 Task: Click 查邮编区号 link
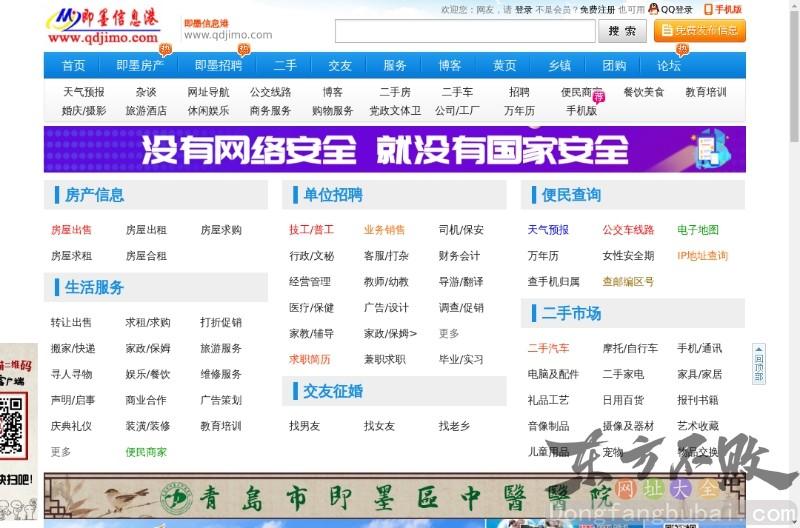pos(628,282)
